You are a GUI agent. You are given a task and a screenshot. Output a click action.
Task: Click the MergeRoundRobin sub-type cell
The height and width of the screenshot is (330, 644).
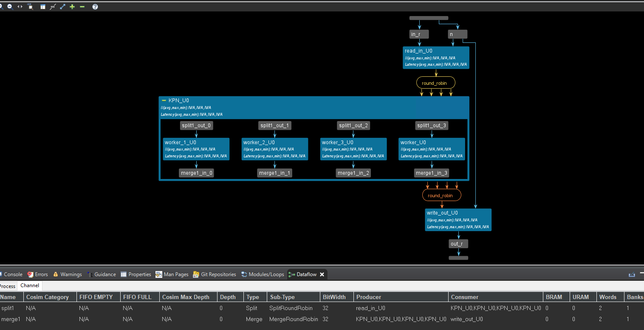click(294, 319)
